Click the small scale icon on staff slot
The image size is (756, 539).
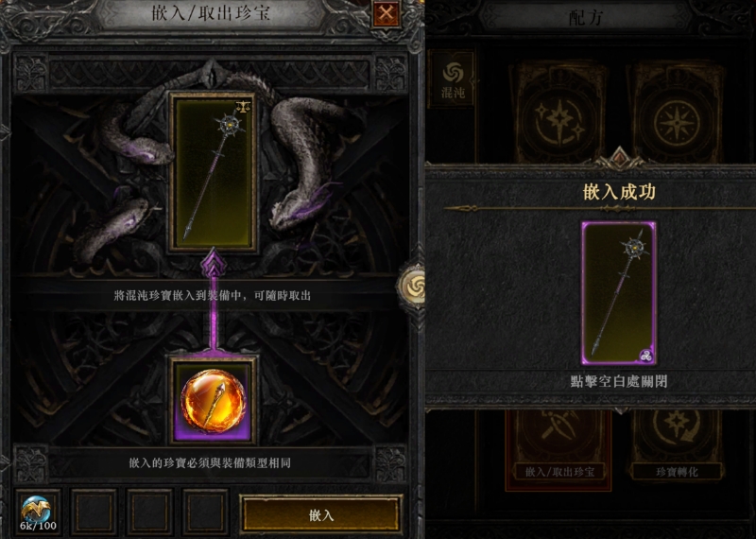(244, 107)
